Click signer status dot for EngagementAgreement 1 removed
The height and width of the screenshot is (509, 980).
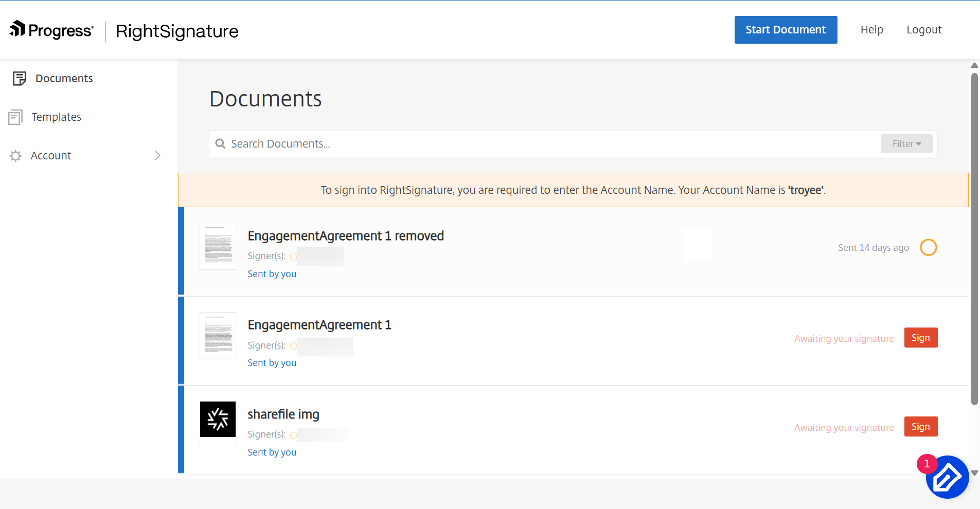click(x=294, y=257)
